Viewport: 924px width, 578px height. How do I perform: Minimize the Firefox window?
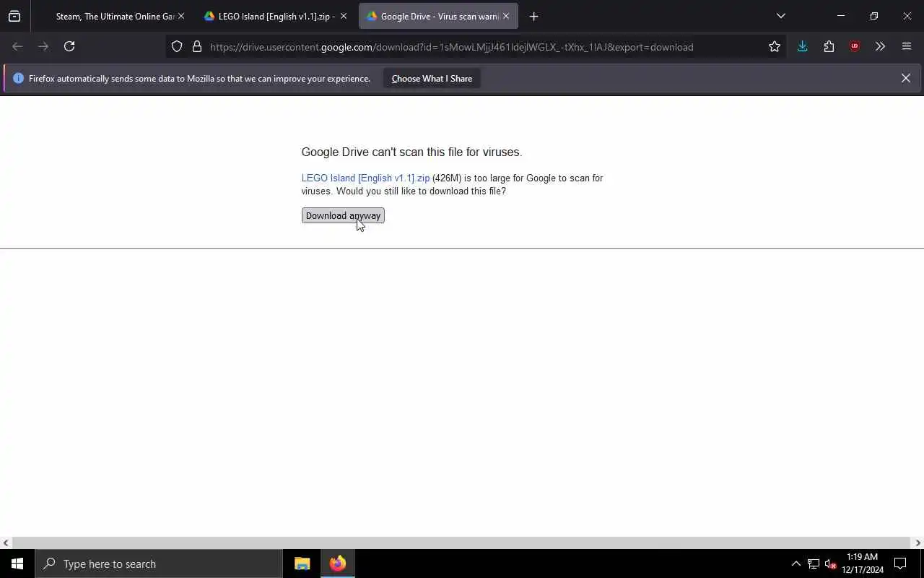pos(840,16)
